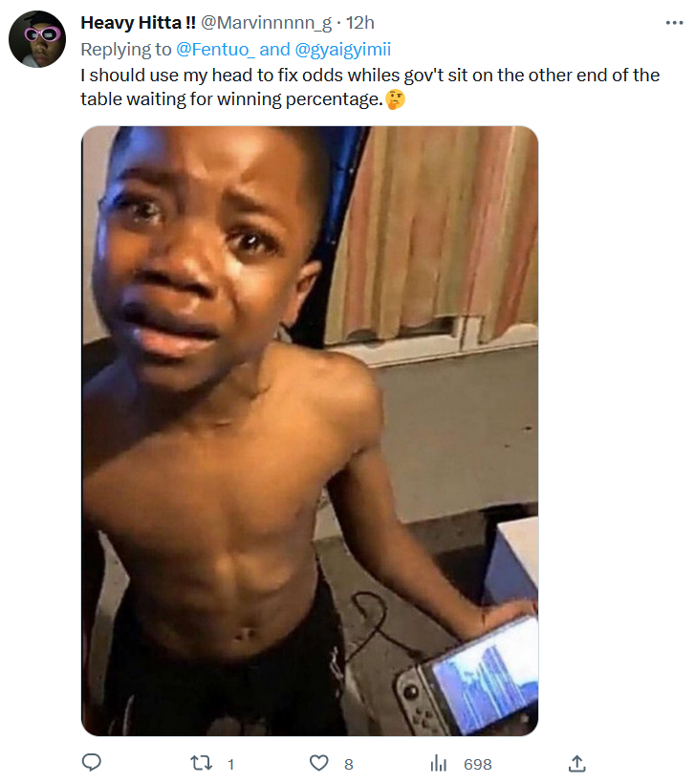The image size is (695, 784).
Task: Click the gray 'Replying to' label
Action: tap(126, 50)
